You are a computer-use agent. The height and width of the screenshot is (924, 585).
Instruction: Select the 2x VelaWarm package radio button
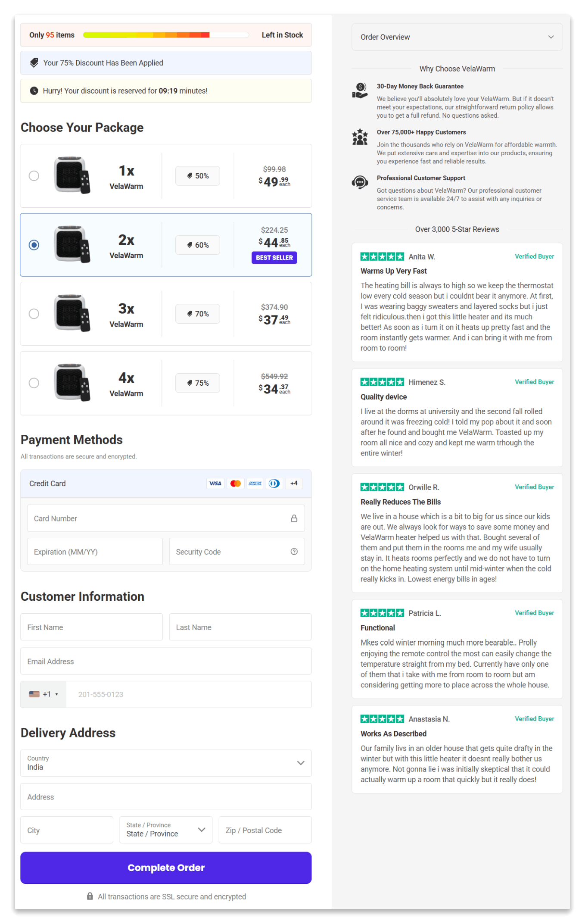34,245
